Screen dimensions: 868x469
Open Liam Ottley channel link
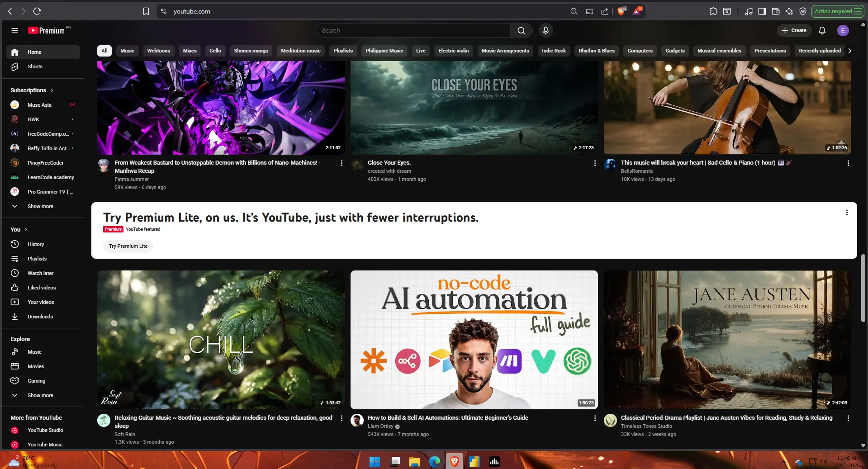380,426
